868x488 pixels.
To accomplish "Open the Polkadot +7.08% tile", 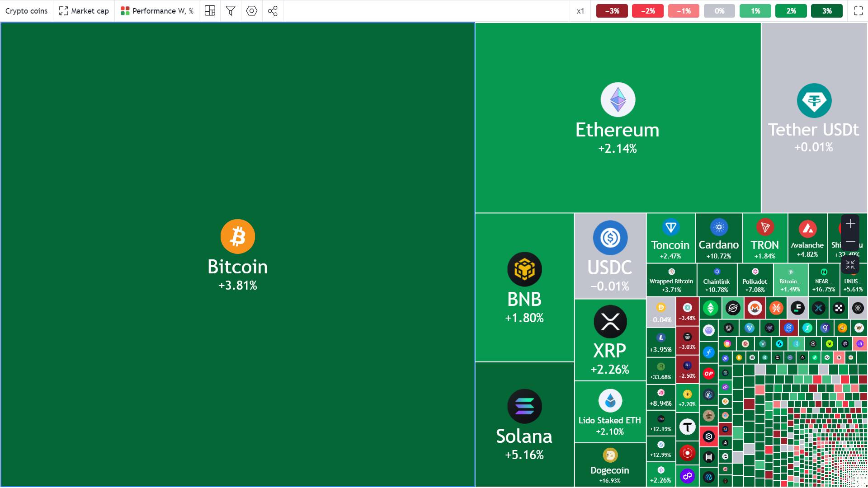I will click(x=755, y=280).
